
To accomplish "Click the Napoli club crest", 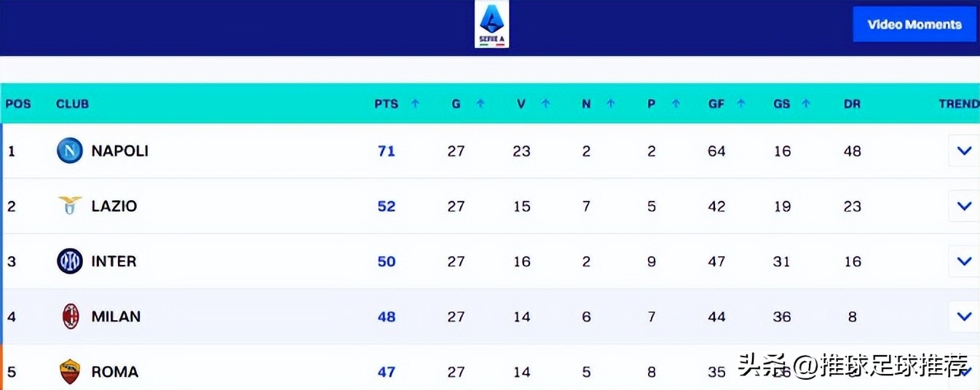I will pos(70,151).
